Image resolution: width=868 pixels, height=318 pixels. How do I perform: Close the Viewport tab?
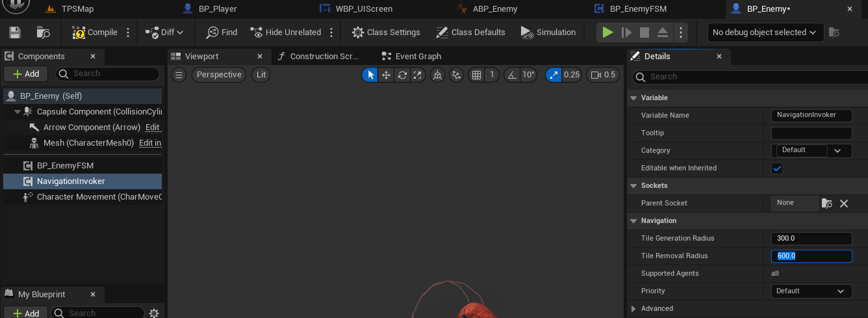[260, 57]
